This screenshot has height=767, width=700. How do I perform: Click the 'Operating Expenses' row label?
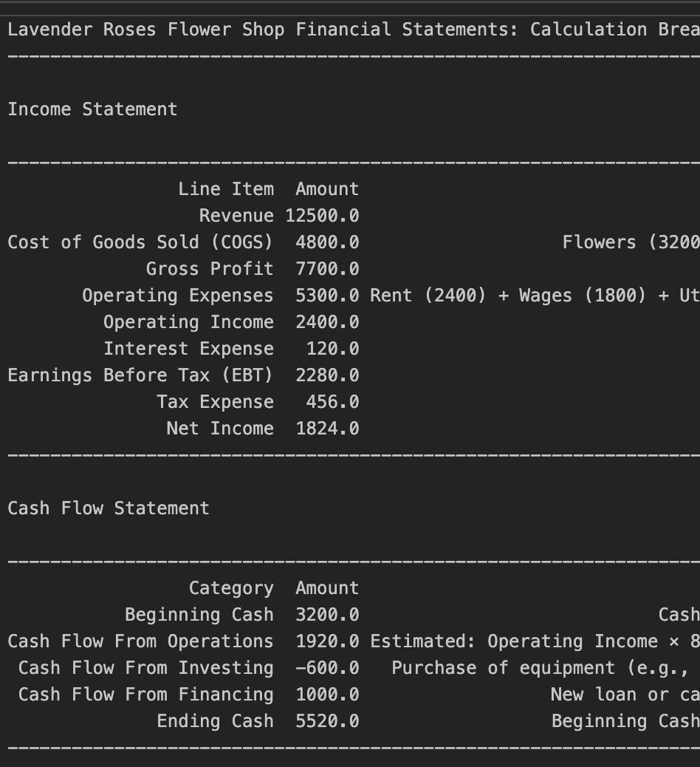coord(177,296)
